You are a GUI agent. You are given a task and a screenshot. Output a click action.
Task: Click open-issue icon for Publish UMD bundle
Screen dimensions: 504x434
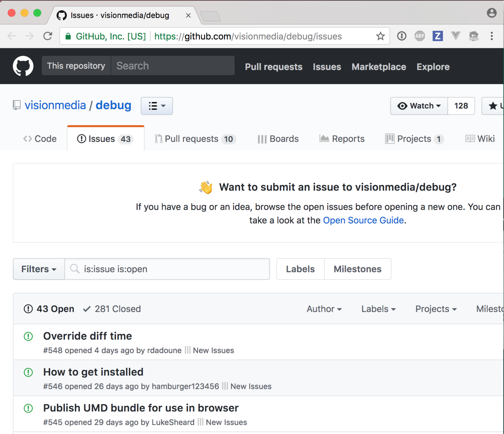28,408
